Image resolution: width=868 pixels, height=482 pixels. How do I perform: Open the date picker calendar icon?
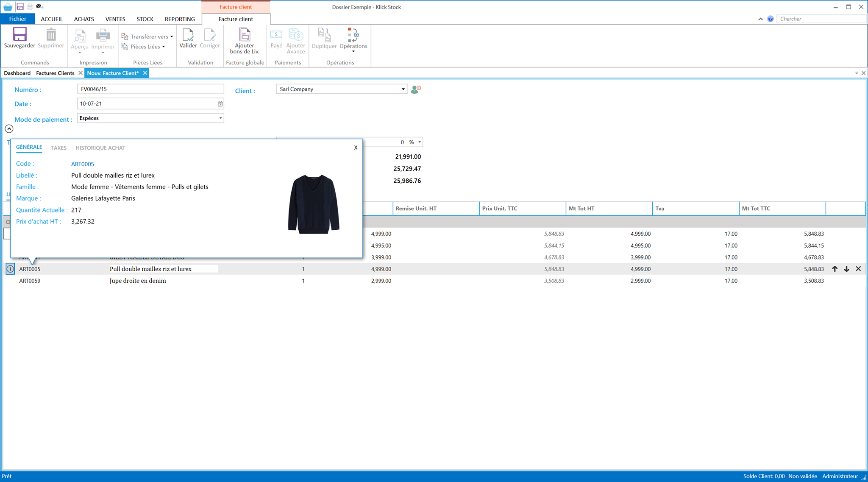[x=220, y=104]
